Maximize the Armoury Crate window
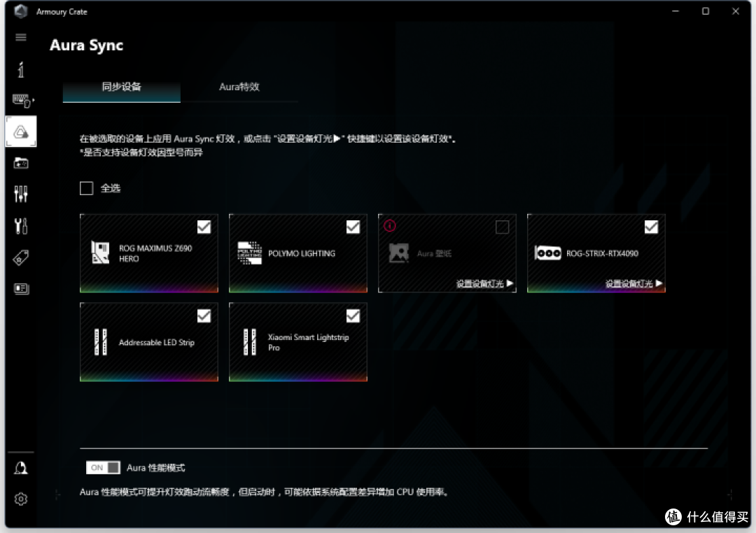756x533 pixels. pyautogui.click(x=706, y=11)
